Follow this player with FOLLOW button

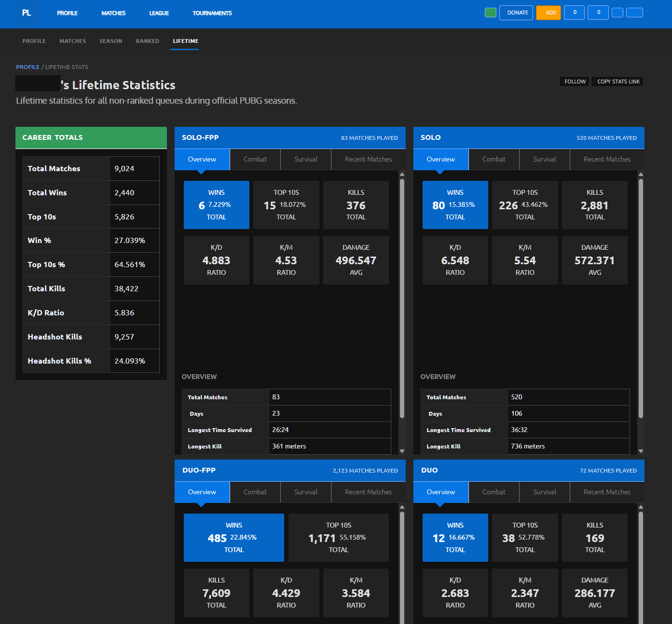pos(575,81)
